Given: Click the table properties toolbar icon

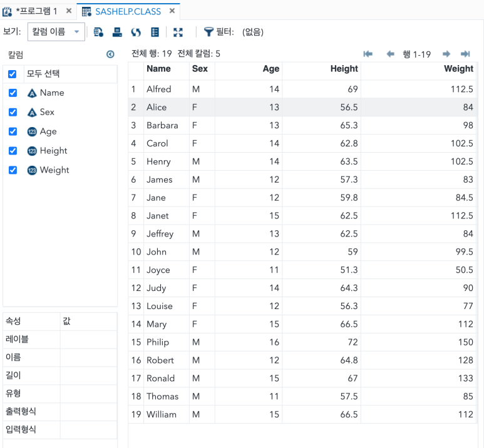Looking at the screenshot, I should click(x=98, y=32).
